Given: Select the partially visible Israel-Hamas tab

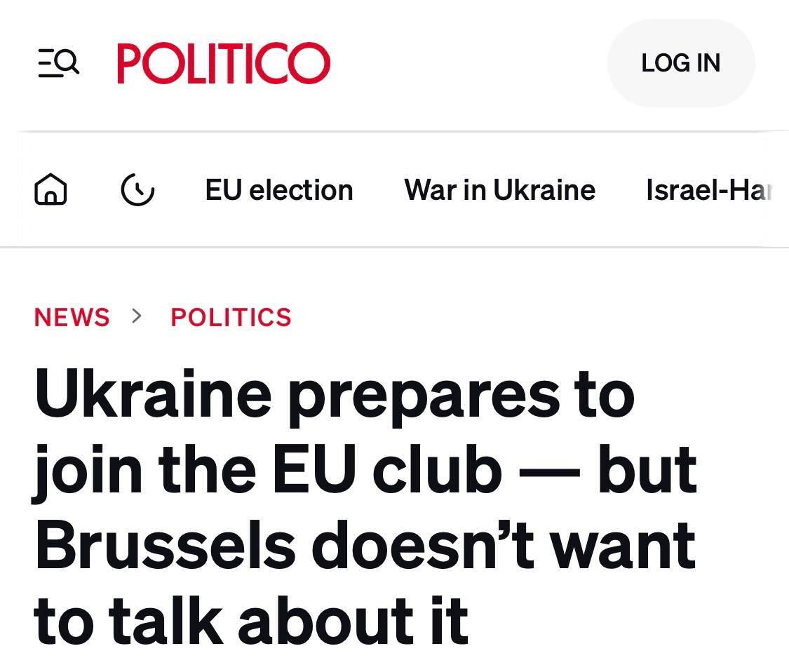Looking at the screenshot, I should pos(708,190).
